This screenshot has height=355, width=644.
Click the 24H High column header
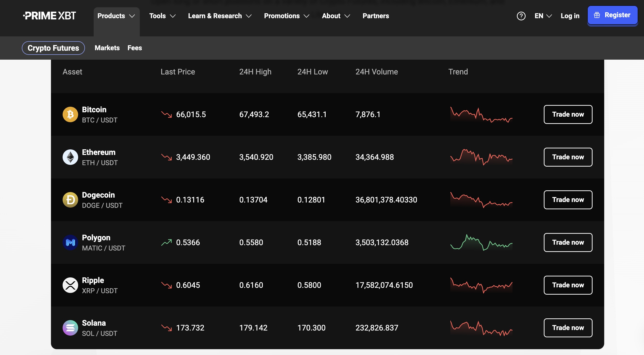tap(255, 72)
